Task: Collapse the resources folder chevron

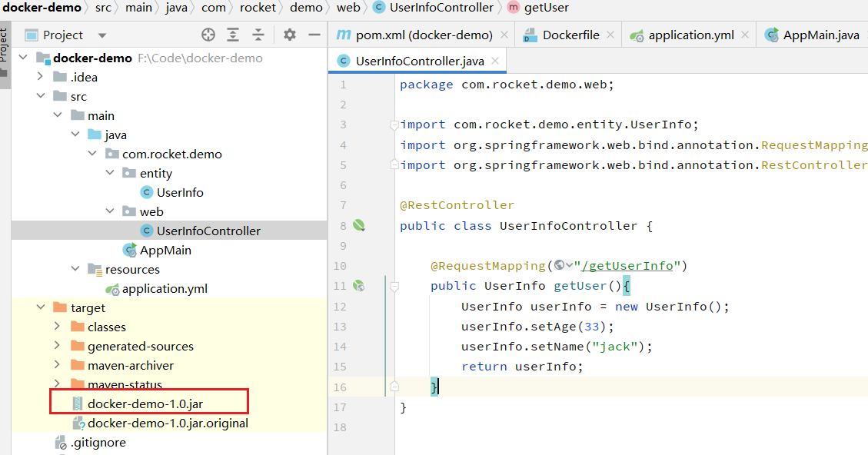Action: point(75,268)
